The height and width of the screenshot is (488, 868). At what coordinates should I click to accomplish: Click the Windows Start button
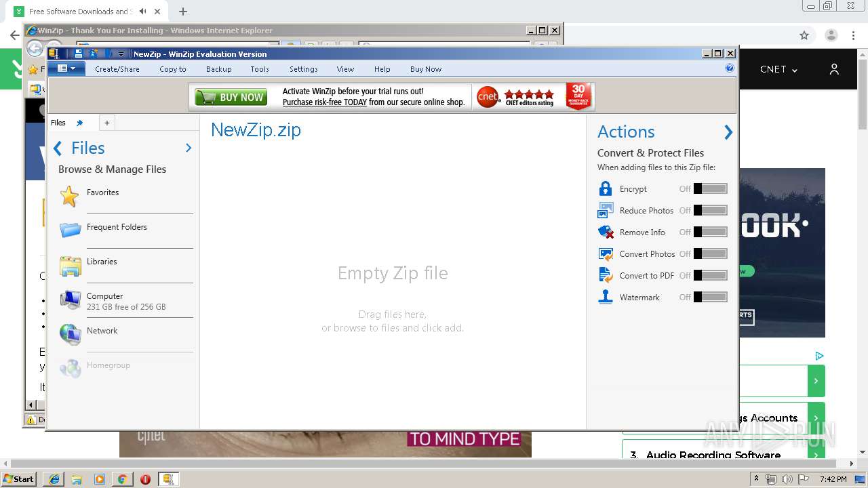[x=19, y=479]
